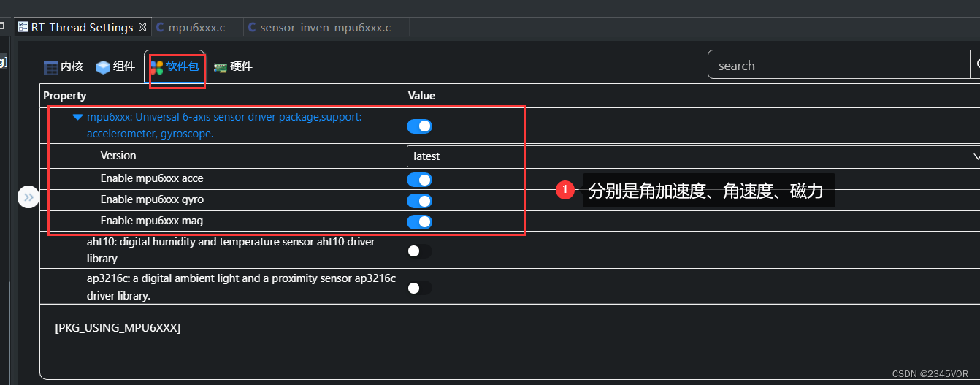Screen dimensions: 980x385
Task: Disable the Enable mpu6xxx gyro switch
Action: 419,201
